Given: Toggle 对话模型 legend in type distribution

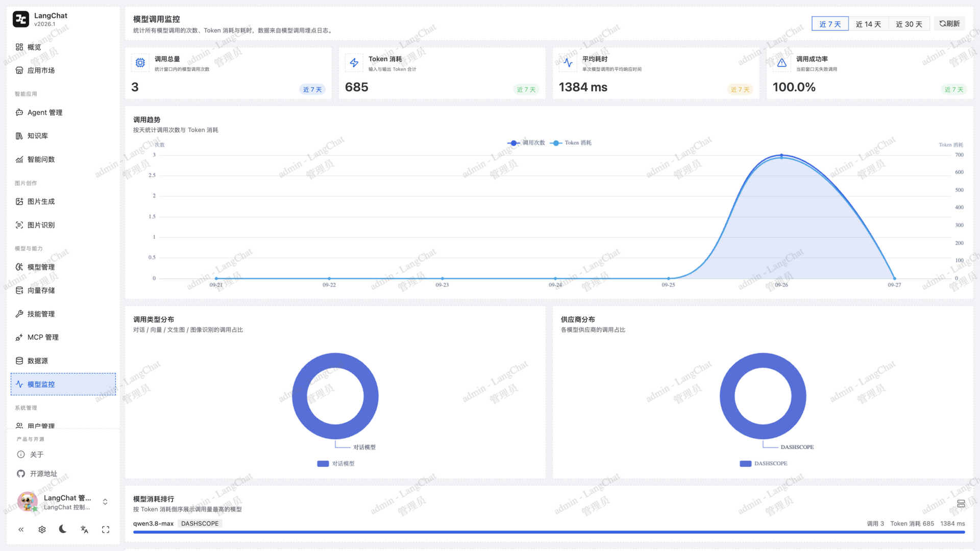Looking at the screenshot, I should coord(335,464).
